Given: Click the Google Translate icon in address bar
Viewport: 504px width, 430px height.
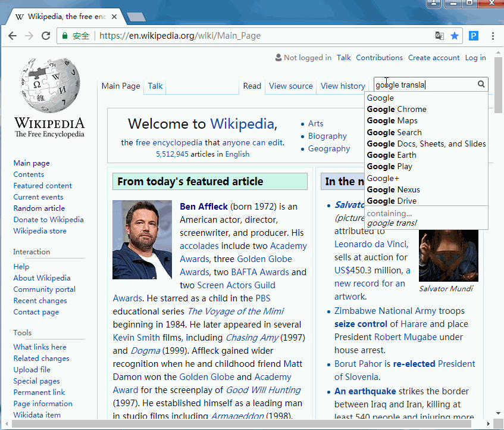Looking at the screenshot, I should 439,36.
